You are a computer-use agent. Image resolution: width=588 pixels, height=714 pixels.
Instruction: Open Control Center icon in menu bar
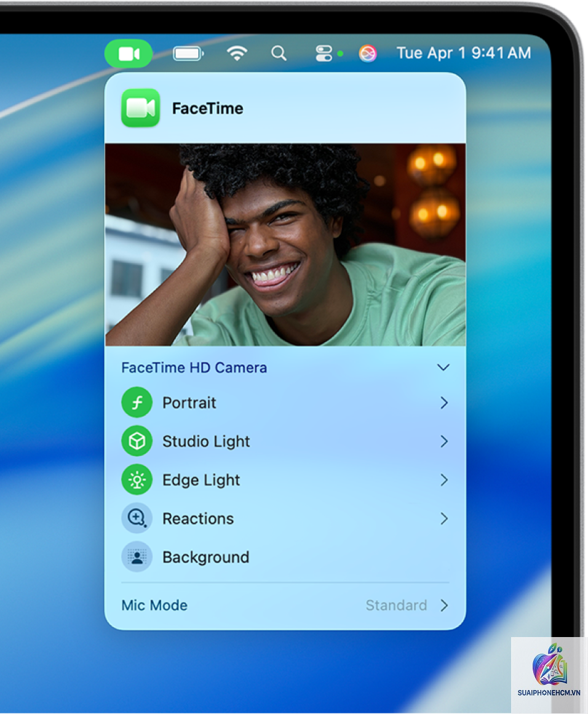click(x=324, y=54)
